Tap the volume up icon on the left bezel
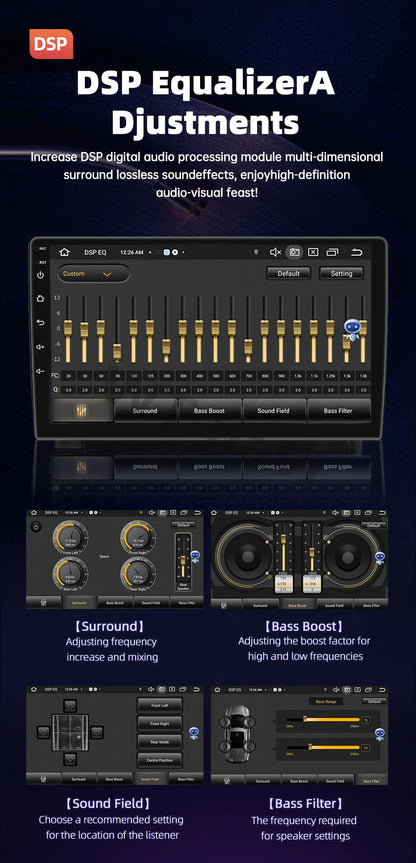This screenshot has height=863, width=416. click(40, 347)
